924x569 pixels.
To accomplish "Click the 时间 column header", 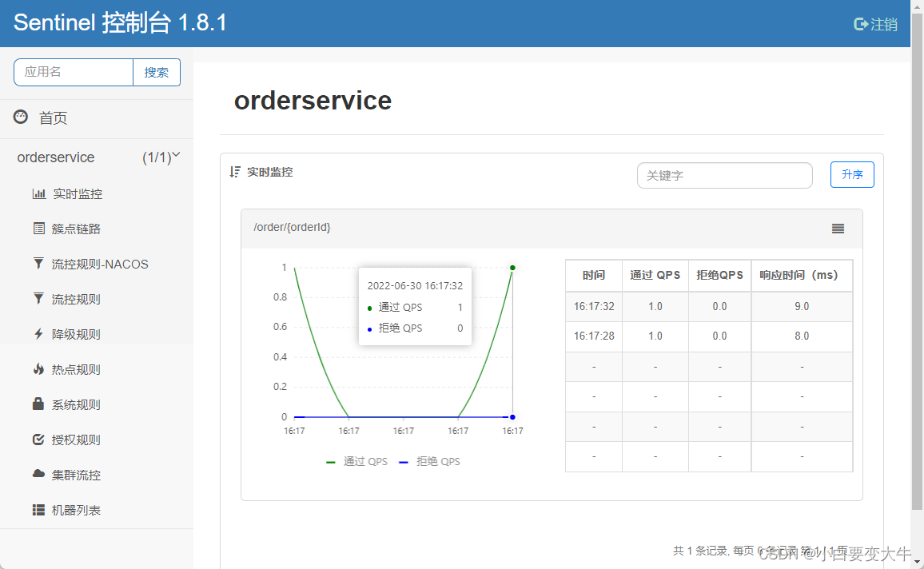I will (x=594, y=275).
